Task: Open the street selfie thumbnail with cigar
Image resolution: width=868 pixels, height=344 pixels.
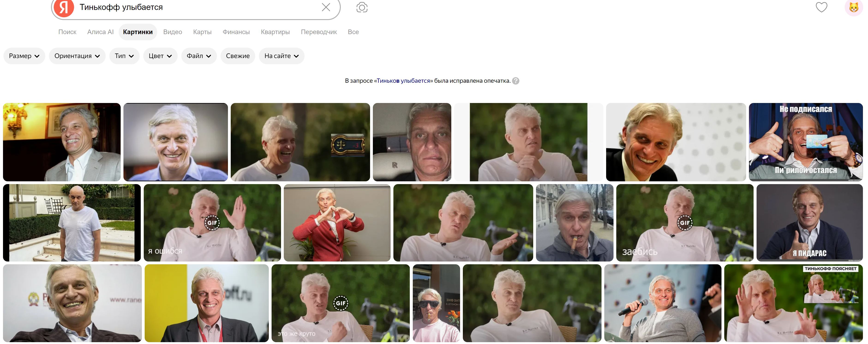Action: (575, 223)
